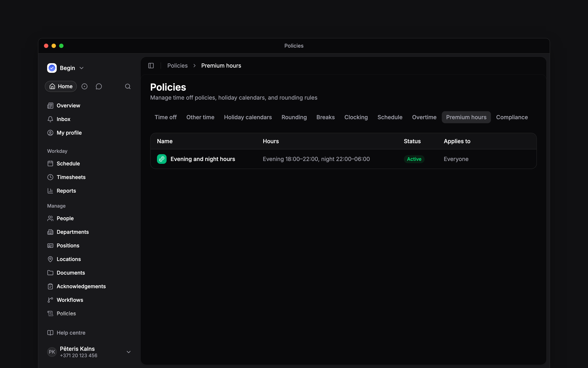
Task: Click the People group icon
Action: coord(50,218)
